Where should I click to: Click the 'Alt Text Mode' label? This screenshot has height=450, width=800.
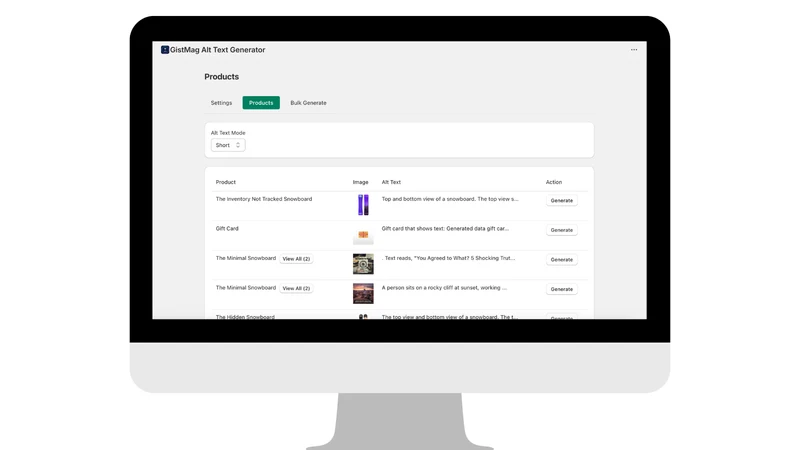point(228,133)
